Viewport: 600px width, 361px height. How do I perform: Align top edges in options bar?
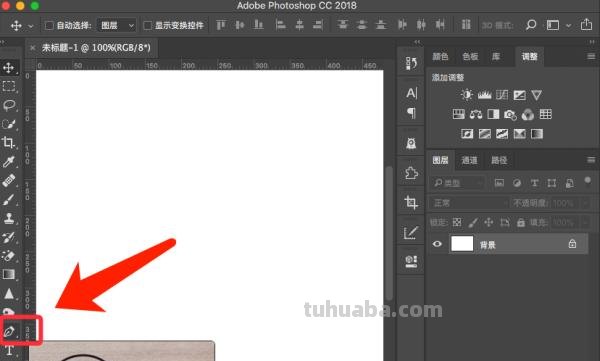[x=221, y=25]
